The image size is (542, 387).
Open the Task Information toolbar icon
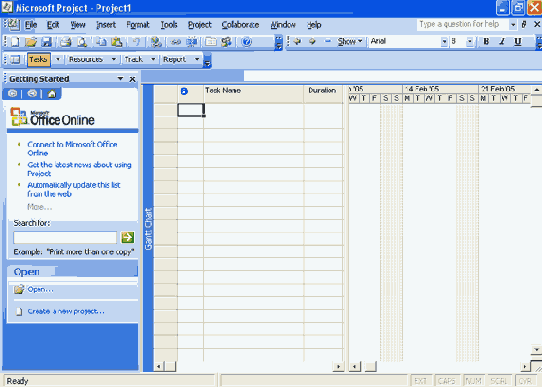point(211,42)
